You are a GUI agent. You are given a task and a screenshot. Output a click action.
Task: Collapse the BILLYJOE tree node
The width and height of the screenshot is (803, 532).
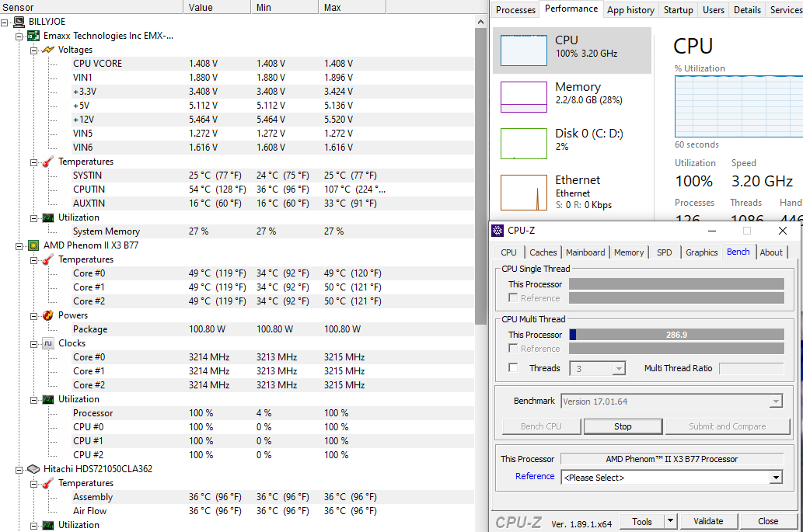click(x=4, y=22)
